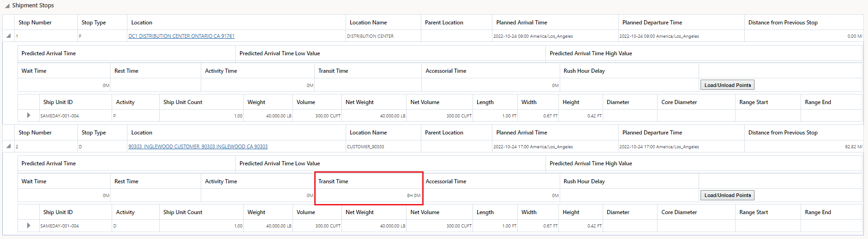The width and height of the screenshot is (868, 239).
Task: Collapse the Shipment Stops section
Action: (7, 6)
